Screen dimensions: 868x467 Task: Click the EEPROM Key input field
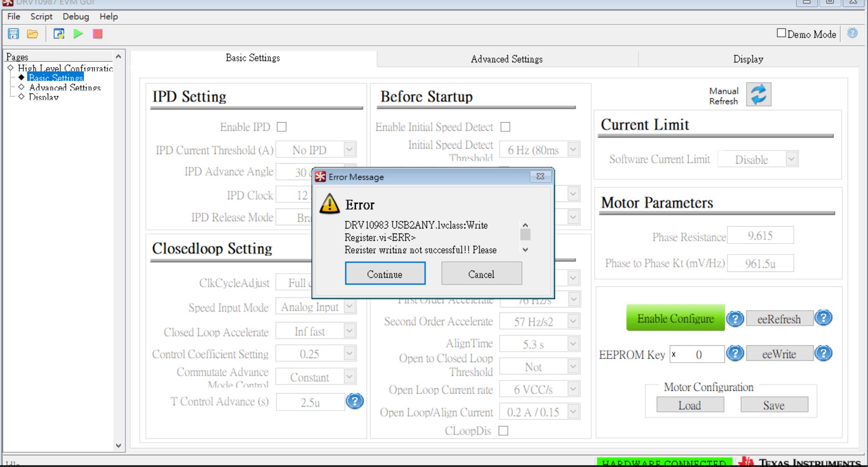[x=697, y=354]
